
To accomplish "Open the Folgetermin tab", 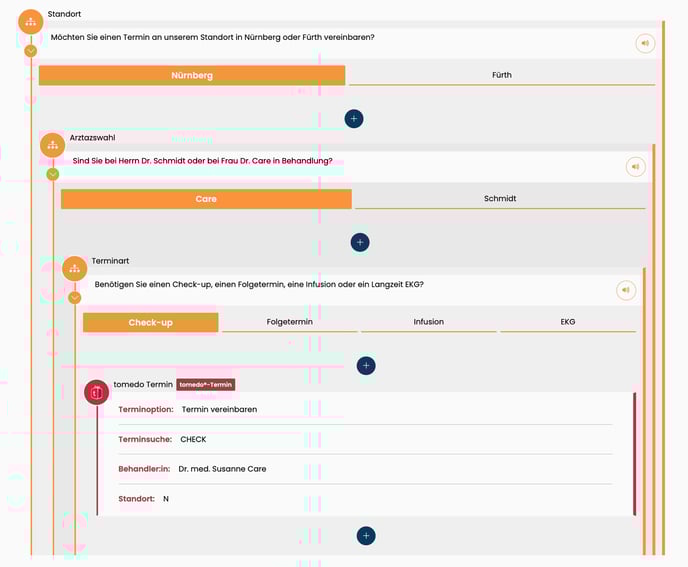I will point(289,322).
